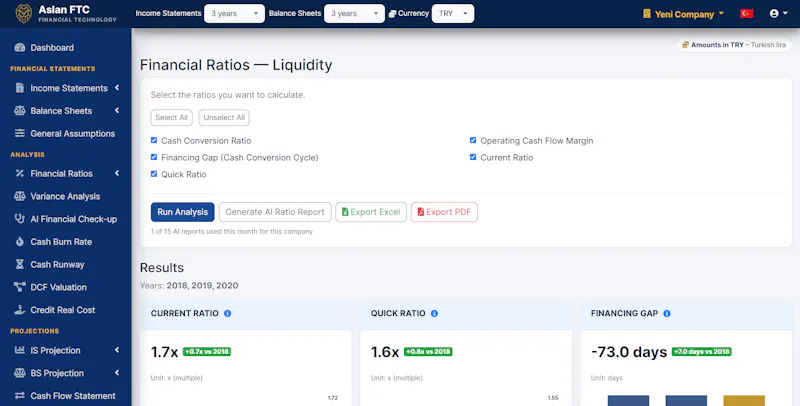Image resolution: width=800 pixels, height=406 pixels.
Task: Click the Variance Analysis scale icon
Action: click(20, 196)
